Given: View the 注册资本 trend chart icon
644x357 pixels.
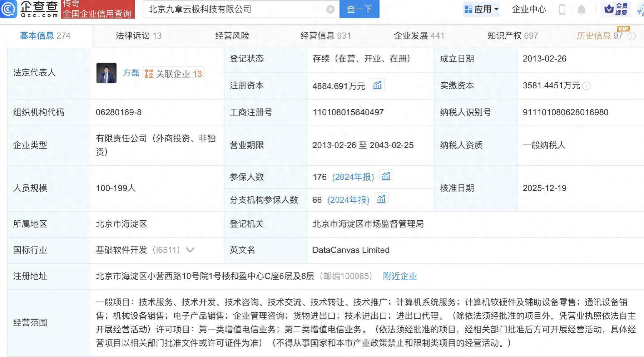Looking at the screenshot, I should [x=378, y=85].
